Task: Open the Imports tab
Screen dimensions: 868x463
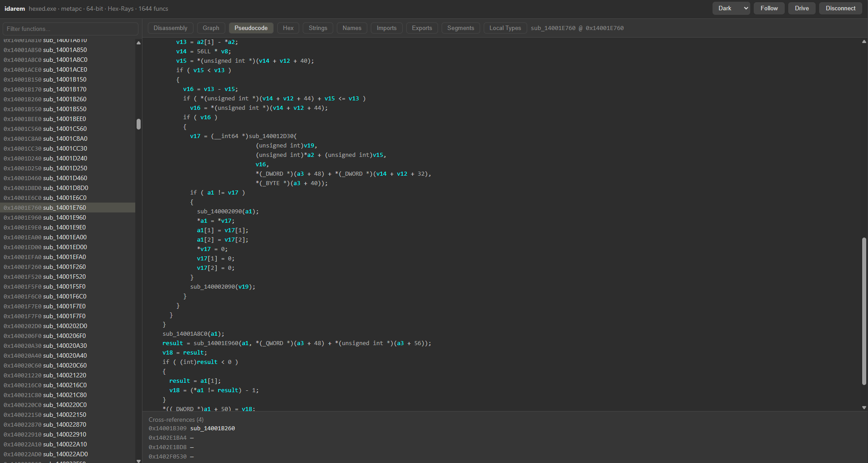Action: 387,28
